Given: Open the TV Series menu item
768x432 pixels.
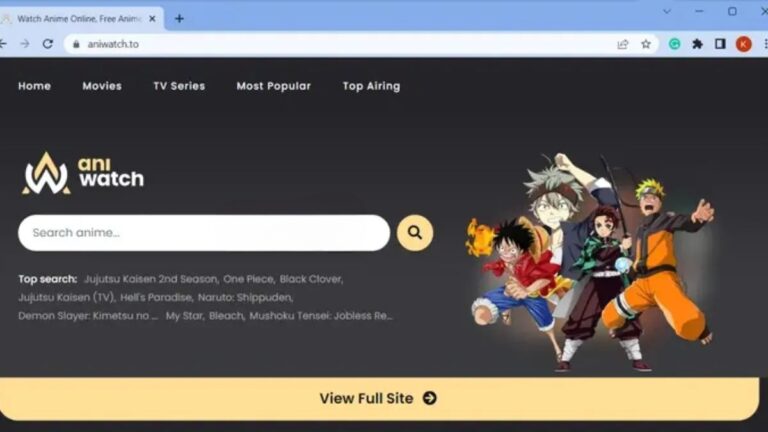Looking at the screenshot, I should 179,86.
